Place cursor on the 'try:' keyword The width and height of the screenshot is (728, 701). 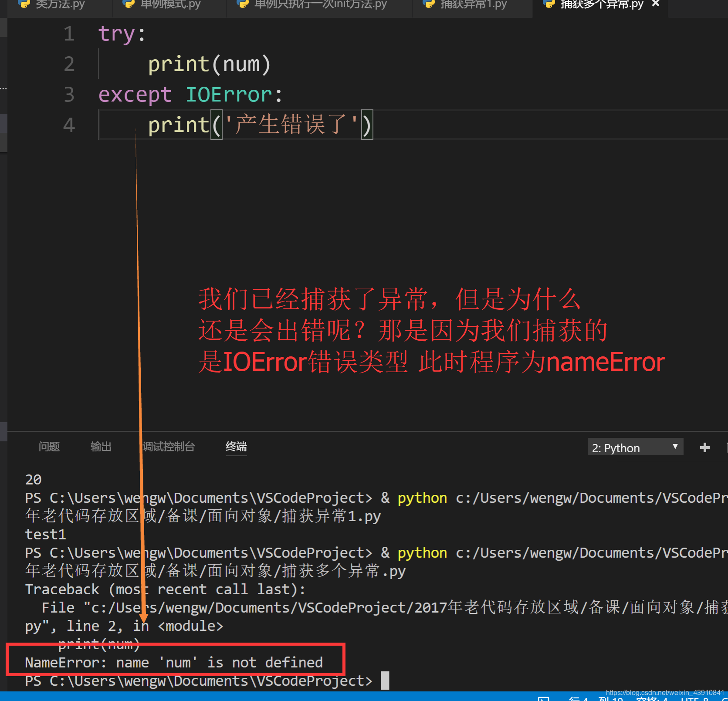122,34
